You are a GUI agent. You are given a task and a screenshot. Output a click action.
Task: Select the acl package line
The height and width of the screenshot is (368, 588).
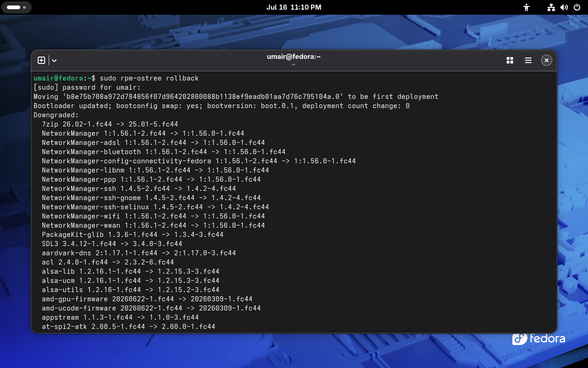pyautogui.click(x=108, y=262)
